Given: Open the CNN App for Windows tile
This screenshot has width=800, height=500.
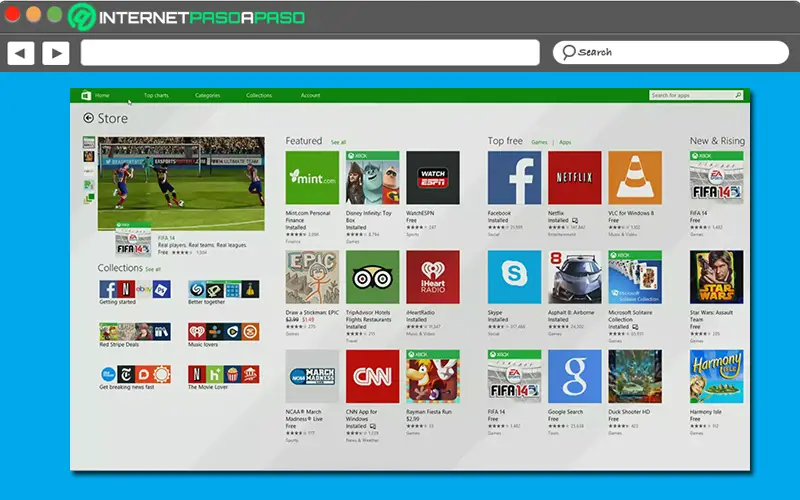Looking at the screenshot, I should pos(372,377).
